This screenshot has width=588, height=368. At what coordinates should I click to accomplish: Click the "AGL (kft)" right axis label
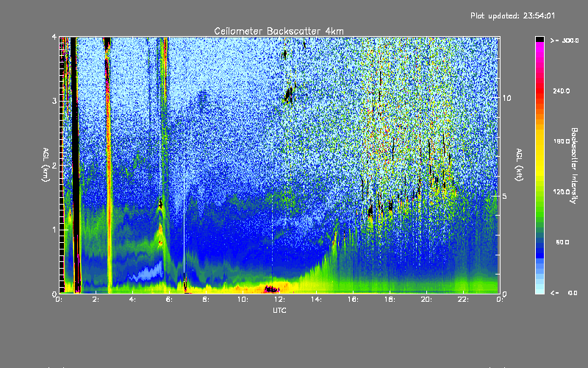tap(520, 165)
